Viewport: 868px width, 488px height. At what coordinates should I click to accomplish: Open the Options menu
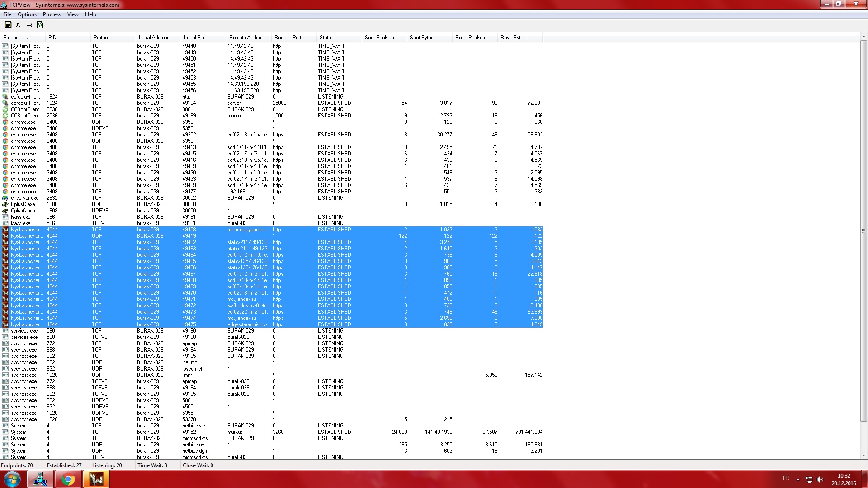[27, 14]
